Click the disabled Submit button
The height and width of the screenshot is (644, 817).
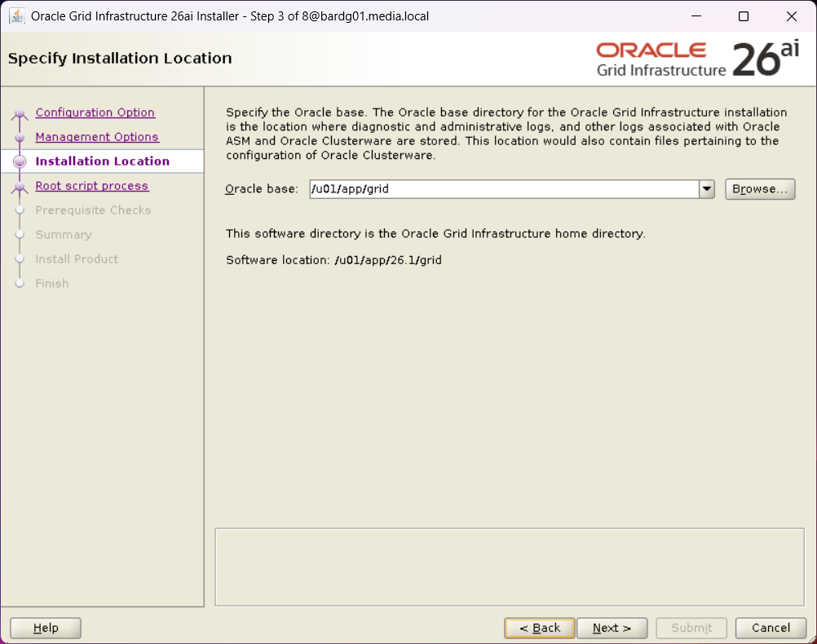tap(691, 628)
